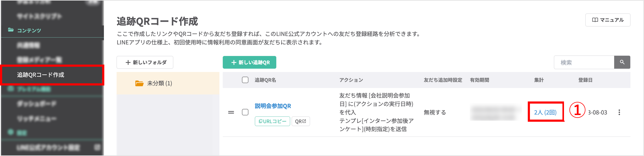Open the 2人 (2回) tally link

[x=545, y=112]
